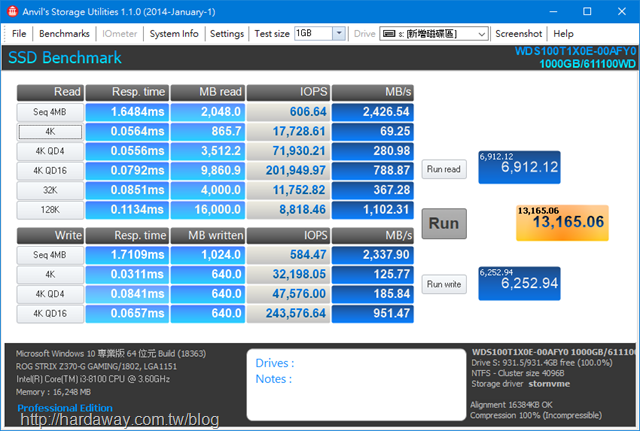Click the Alignment 16384KB OK text

tap(511, 405)
